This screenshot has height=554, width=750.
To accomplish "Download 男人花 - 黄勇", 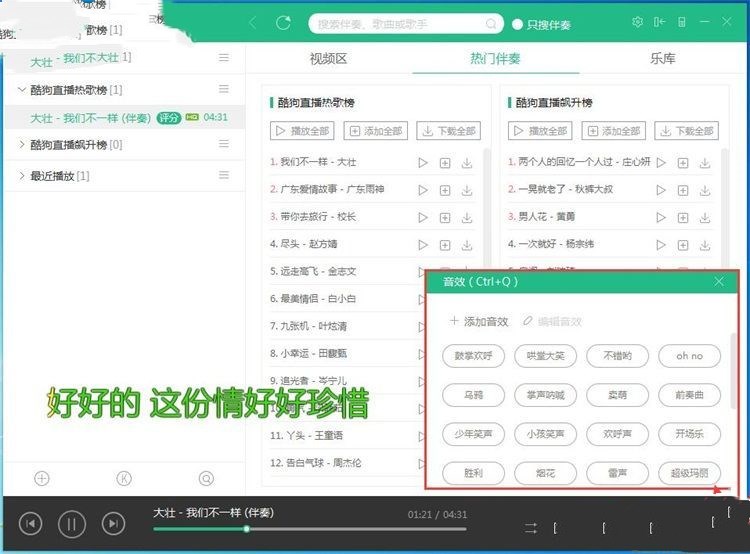I will coord(705,218).
